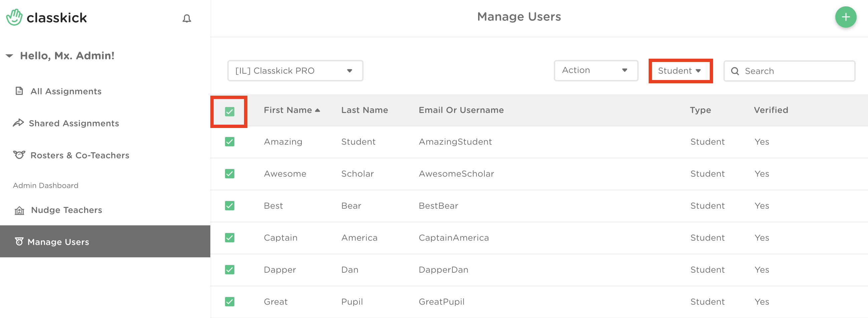Open Manage Users in the sidebar
The height and width of the screenshot is (318, 868).
click(x=58, y=242)
